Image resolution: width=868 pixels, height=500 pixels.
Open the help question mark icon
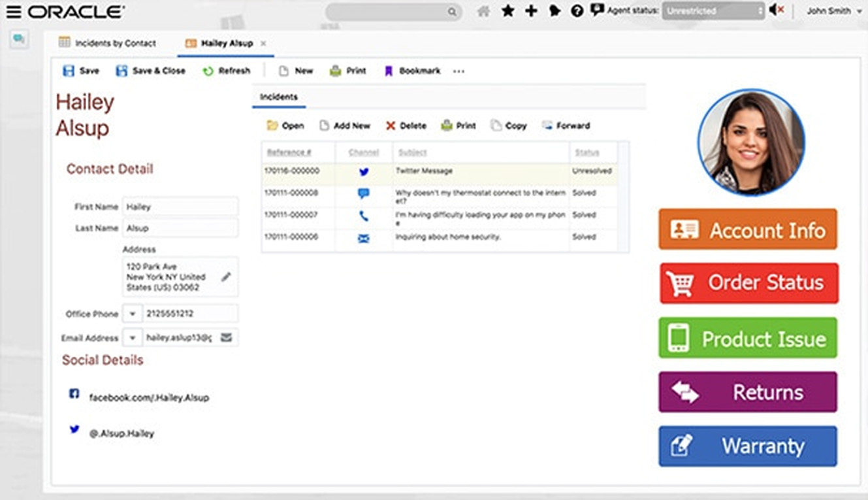(577, 11)
